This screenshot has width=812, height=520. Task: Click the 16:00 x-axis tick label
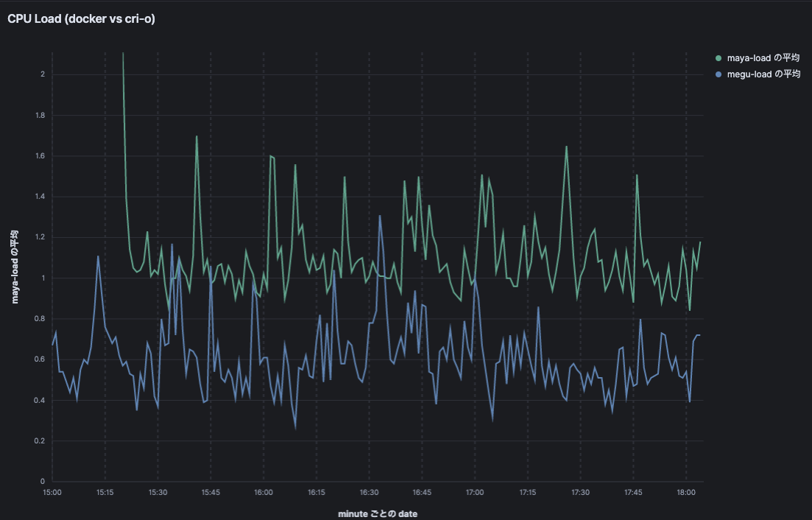264,493
